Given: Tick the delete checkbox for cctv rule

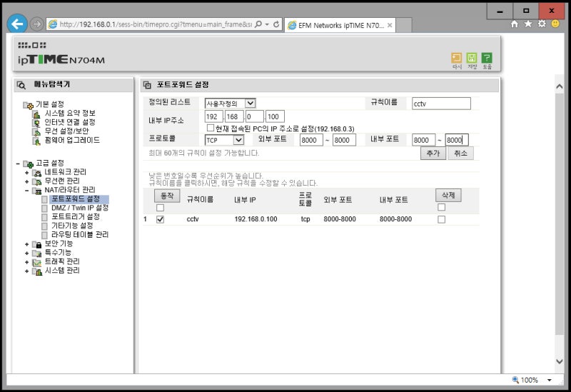Looking at the screenshot, I should (441, 219).
